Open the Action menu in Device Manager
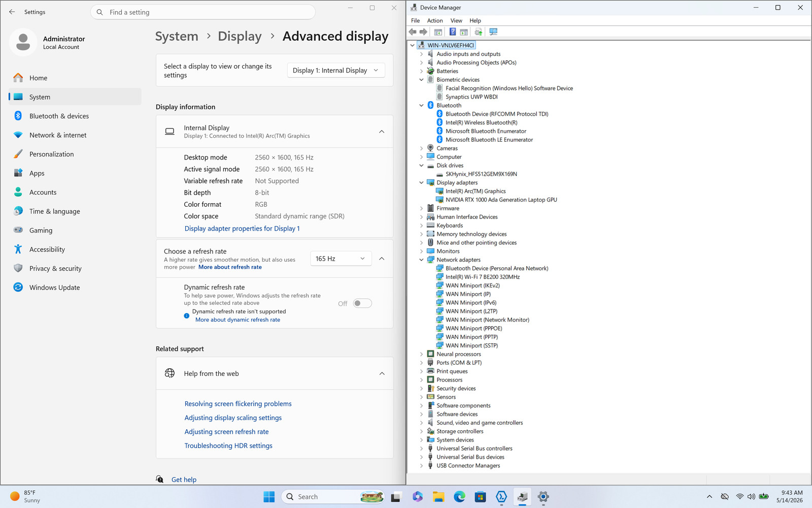The image size is (812, 508). tap(435, 21)
